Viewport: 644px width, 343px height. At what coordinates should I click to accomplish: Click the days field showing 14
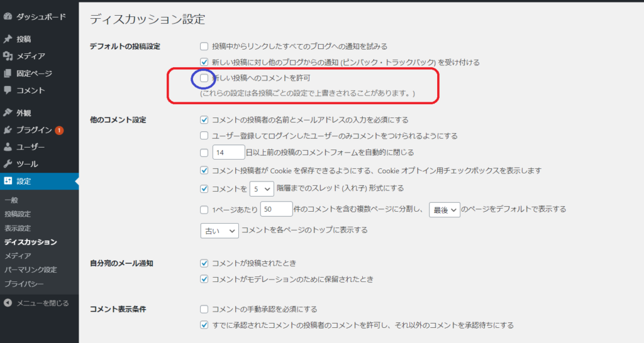228,153
